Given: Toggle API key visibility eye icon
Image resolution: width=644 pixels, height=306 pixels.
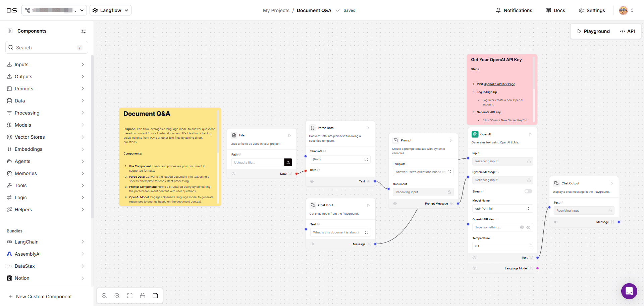Looking at the screenshot, I should point(528,227).
